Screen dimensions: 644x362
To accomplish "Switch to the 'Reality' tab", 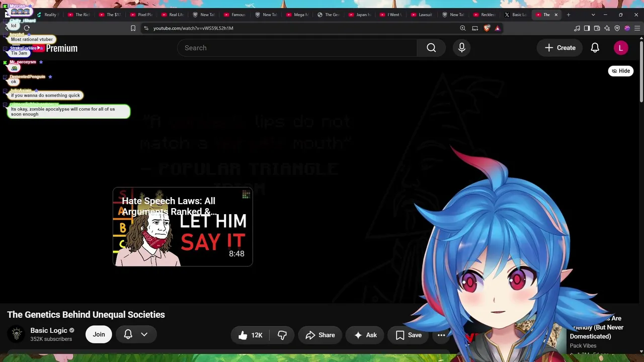I will point(47,15).
